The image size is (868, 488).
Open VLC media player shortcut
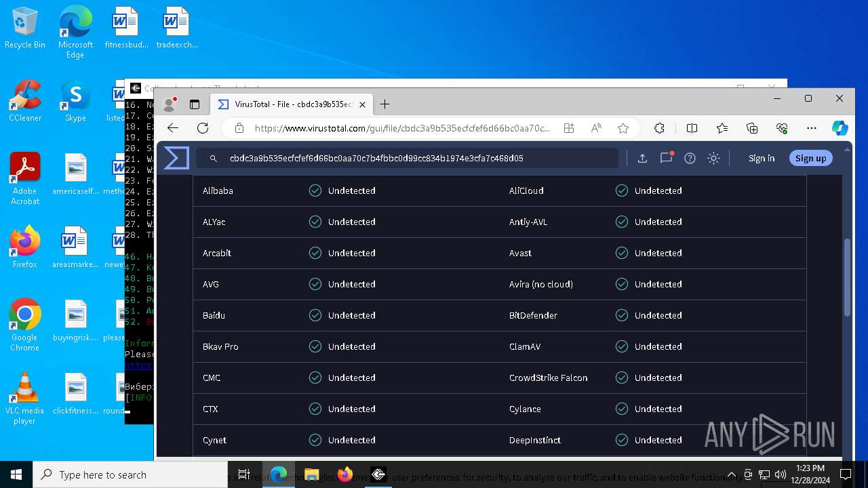(x=25, y=398)
